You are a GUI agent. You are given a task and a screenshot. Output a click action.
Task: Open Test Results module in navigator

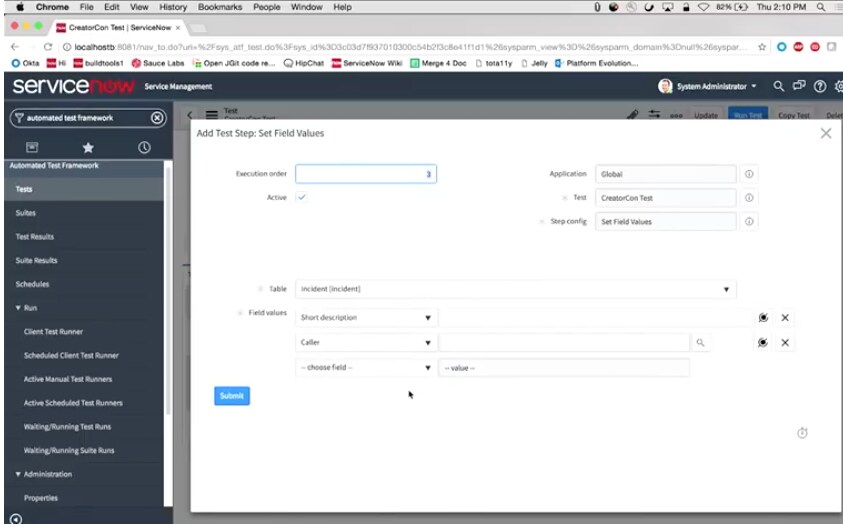pyautogui.click(x=35, y=237)
